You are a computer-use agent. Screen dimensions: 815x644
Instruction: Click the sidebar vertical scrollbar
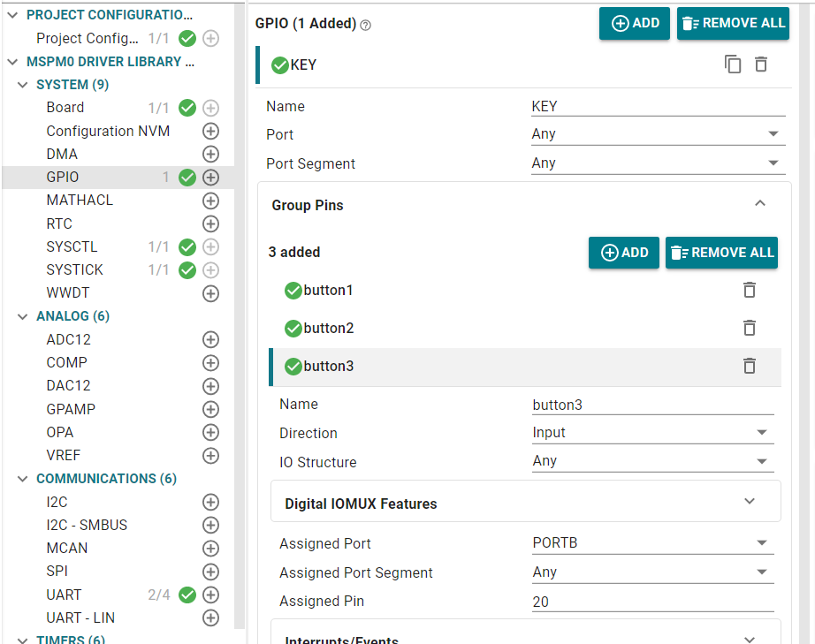[240, 317]
